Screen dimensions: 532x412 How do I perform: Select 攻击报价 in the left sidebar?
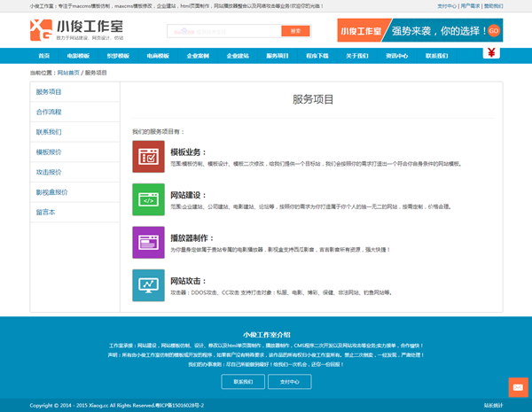(75, 172)
